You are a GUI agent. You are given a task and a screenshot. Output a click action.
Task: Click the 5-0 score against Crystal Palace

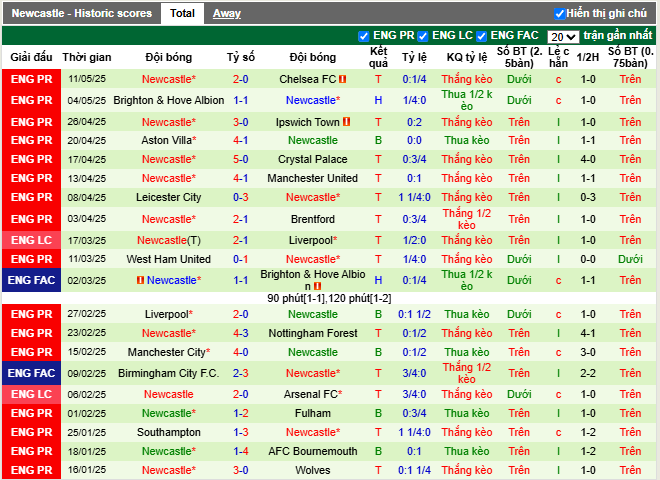coord(241,159)
